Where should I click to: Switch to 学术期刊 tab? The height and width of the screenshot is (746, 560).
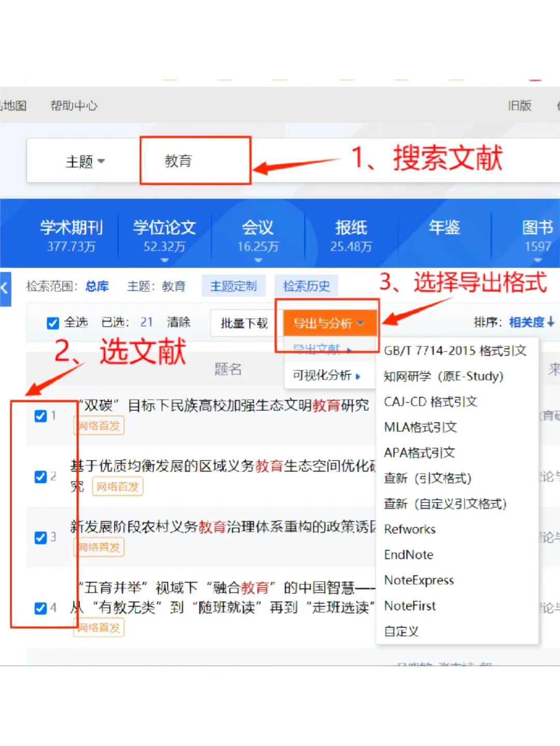71,234
